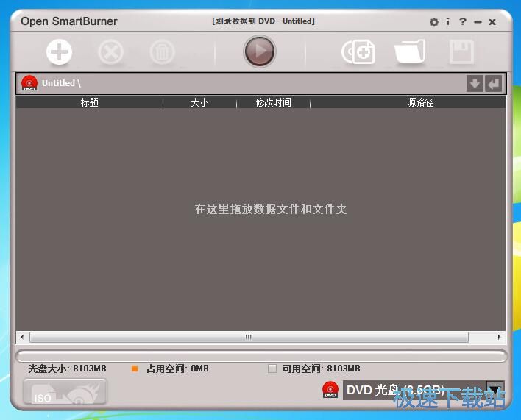This screenshot has width=521, height=420.
Task: Click the Untitled \ path label
Action: (61, 83)
